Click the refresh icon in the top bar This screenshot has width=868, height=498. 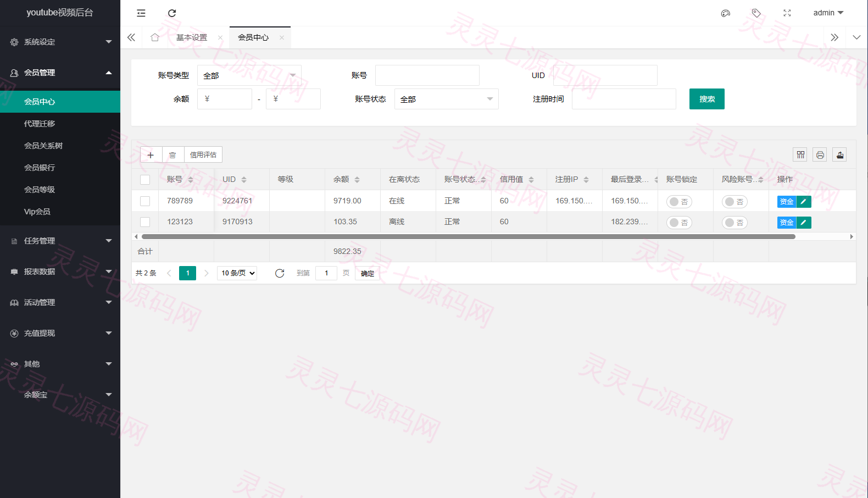[172, 13]
